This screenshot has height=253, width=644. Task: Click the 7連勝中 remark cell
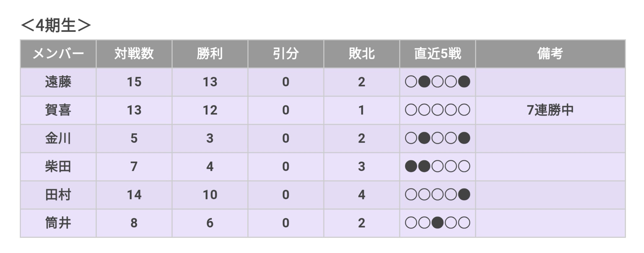point(550,110)
